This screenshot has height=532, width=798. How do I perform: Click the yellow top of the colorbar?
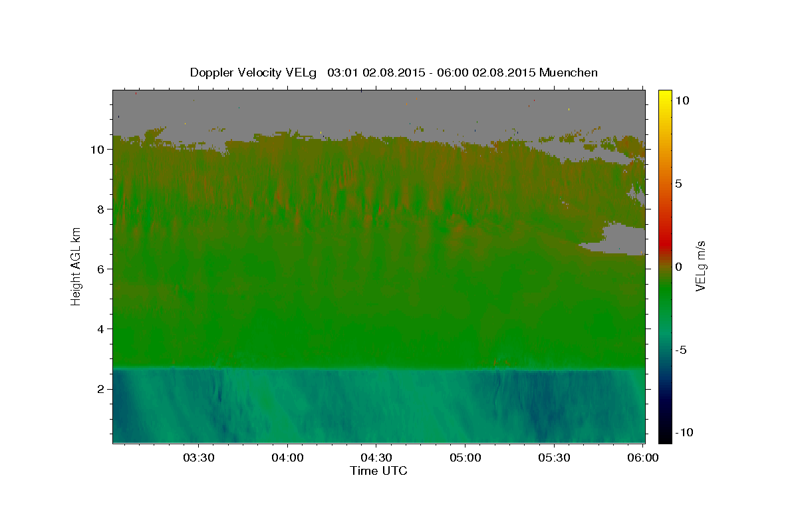click(x=665, y=96)
